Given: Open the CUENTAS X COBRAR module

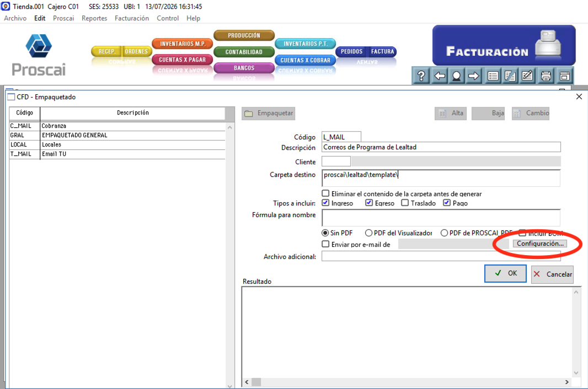Looking at the screenshot, I should (x=305, y=60).
